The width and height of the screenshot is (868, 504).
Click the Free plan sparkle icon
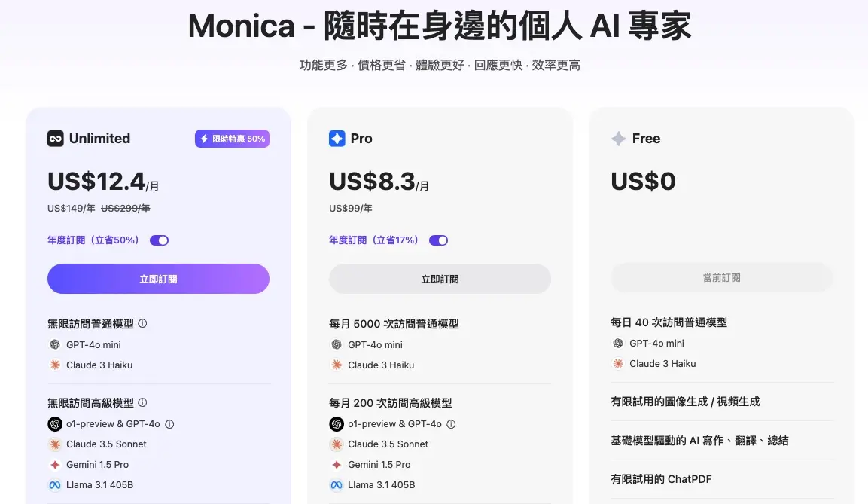coord(619,139)
